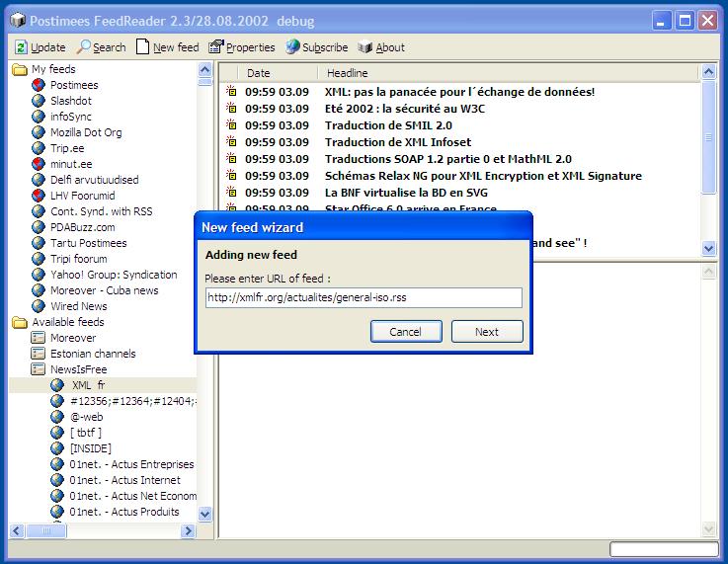
Task: Sort the list by Date column
Action: tap(259, 73)
